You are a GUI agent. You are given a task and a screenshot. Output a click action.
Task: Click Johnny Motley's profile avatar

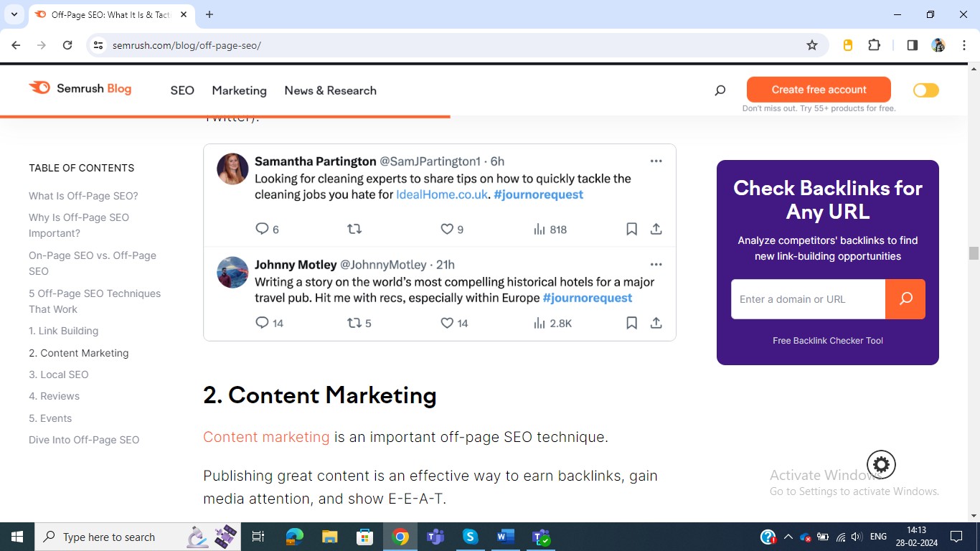tap(232, 273)
